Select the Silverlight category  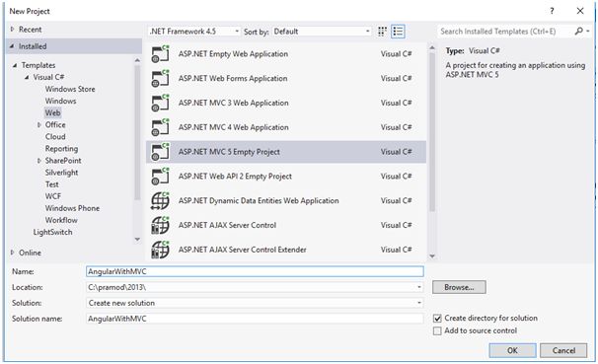point(61,173)
